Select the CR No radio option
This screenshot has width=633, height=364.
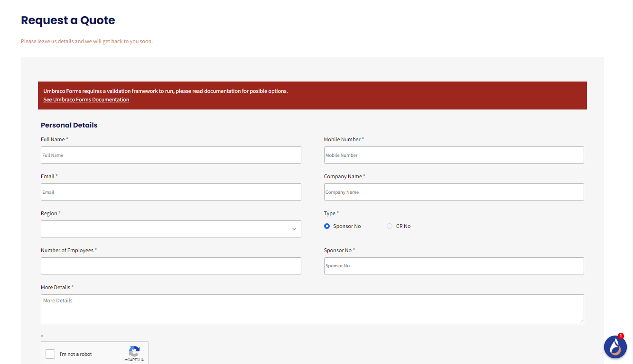click(x=390, y=226)
